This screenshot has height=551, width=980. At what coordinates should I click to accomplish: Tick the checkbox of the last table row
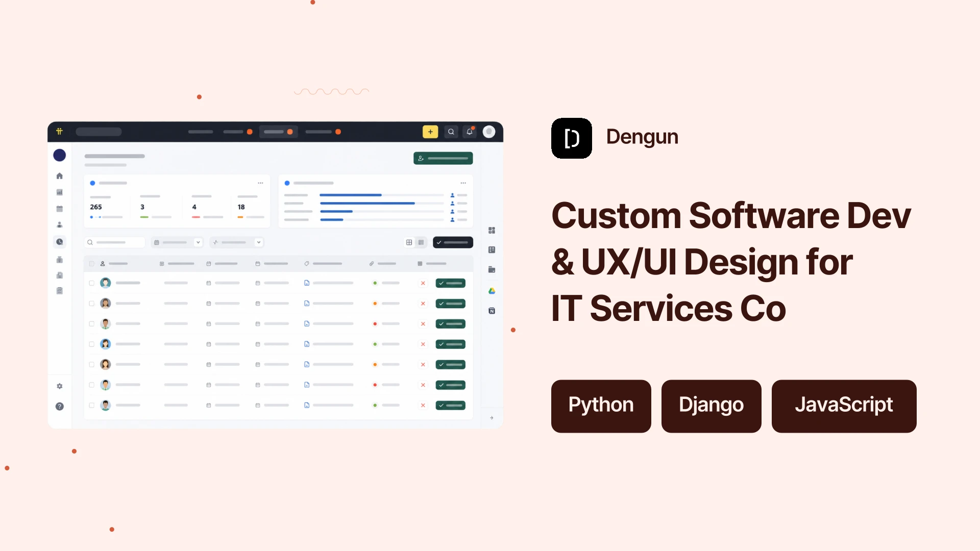point(92,406)
